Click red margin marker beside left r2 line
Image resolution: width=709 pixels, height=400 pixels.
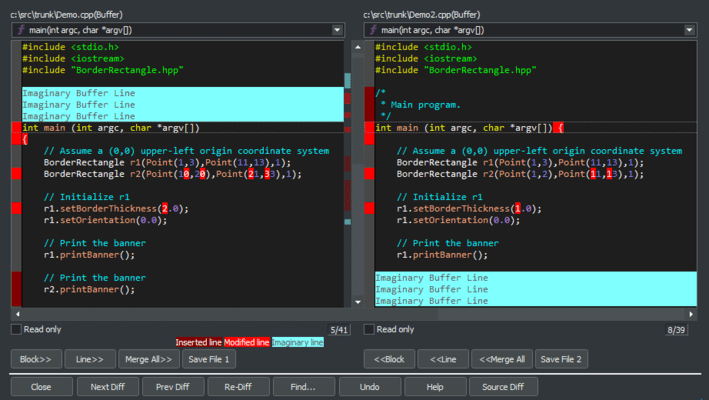point(16,174)
